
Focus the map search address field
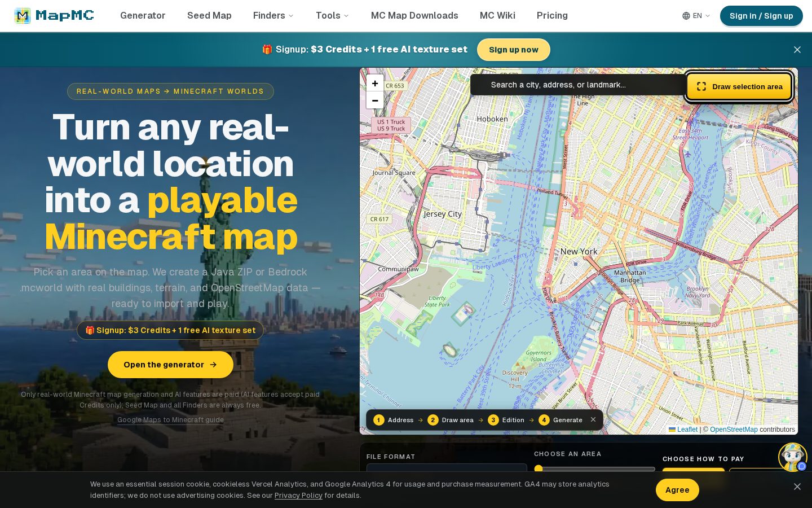tap(578, 85)
